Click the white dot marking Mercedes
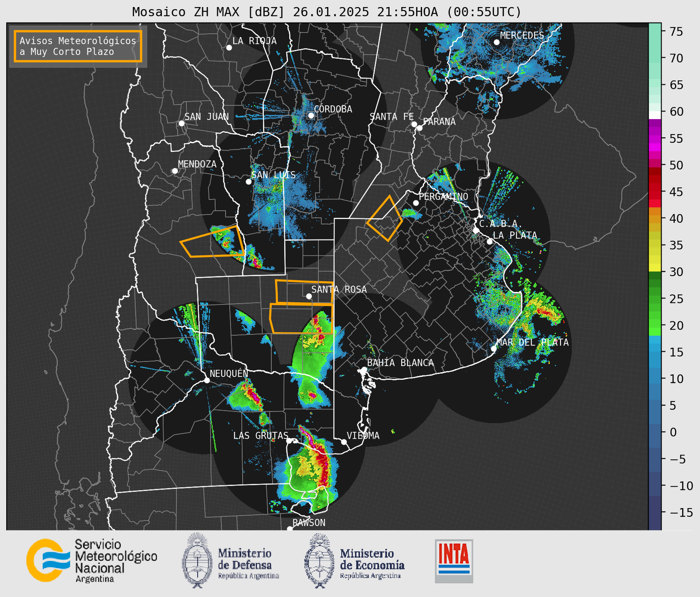This screenshot has height=597, width=700. [x=496, y=42]
